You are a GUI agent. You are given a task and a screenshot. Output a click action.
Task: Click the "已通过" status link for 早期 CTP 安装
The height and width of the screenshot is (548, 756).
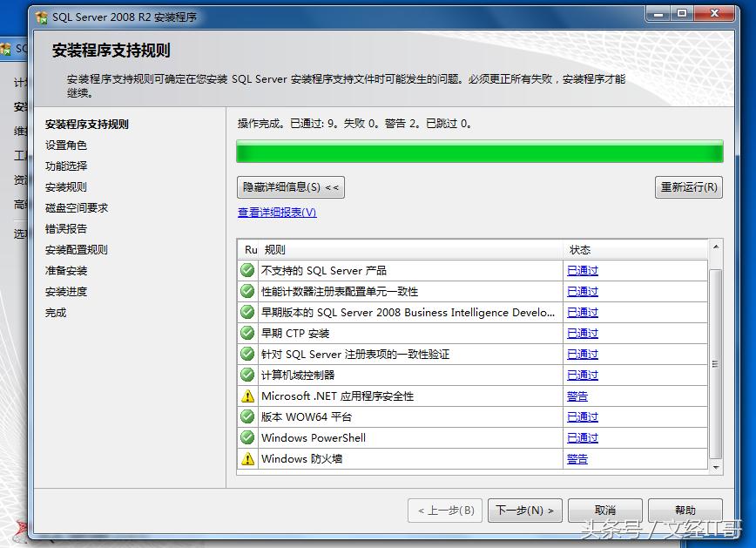click(x=582, y=334)
